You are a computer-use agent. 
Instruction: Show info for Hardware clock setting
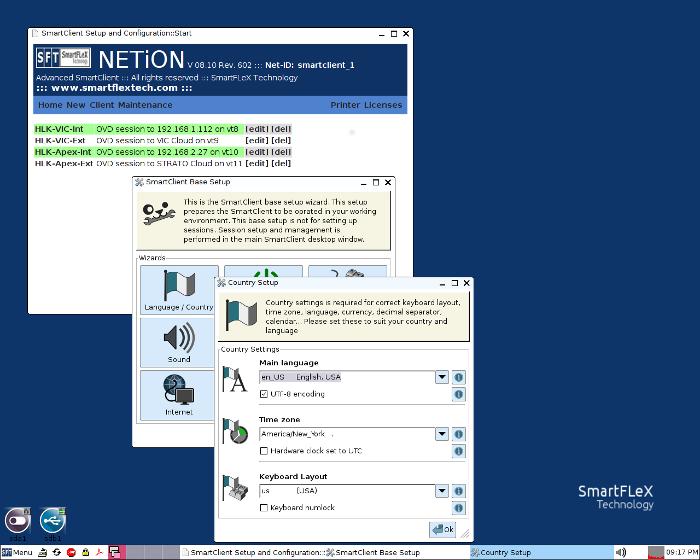[x=458, y=451]
